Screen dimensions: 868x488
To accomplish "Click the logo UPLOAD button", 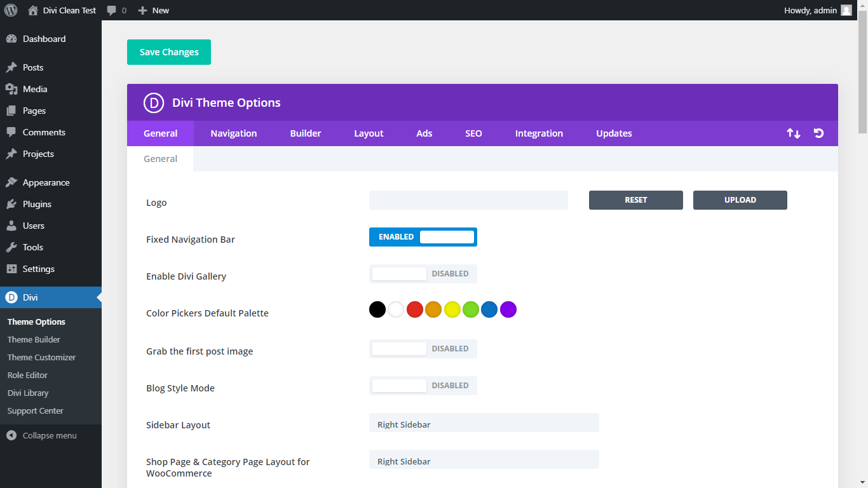I will tap(740, 200).
